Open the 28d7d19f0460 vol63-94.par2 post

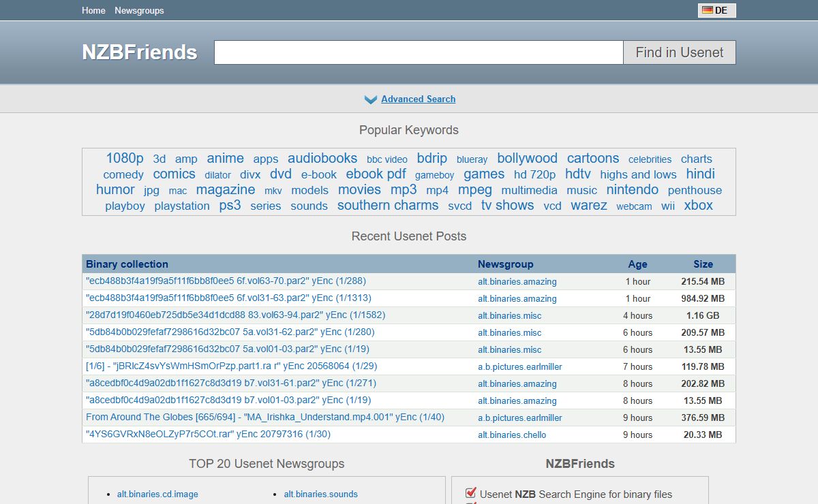point(236,315)
